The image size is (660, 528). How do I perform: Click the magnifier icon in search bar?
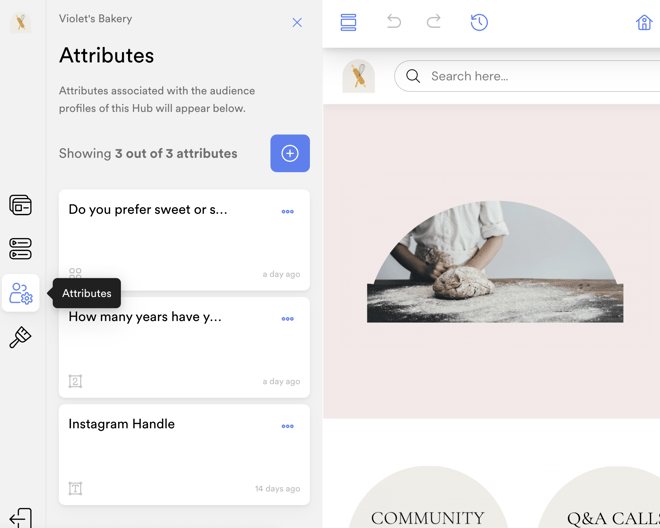point(413,76)
